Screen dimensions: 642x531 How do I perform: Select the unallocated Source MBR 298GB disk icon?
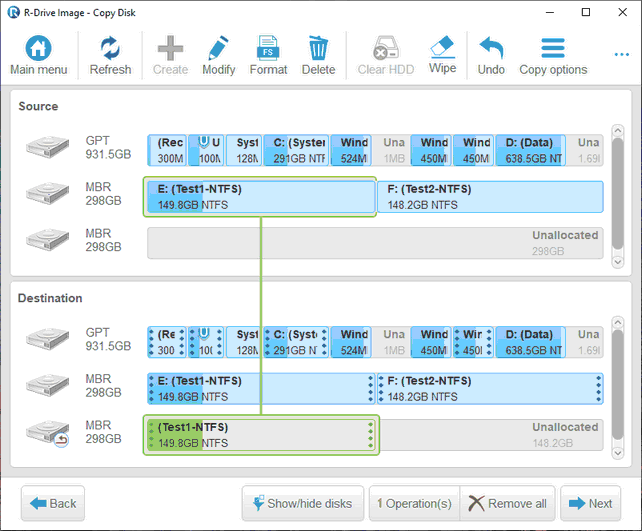47,240
